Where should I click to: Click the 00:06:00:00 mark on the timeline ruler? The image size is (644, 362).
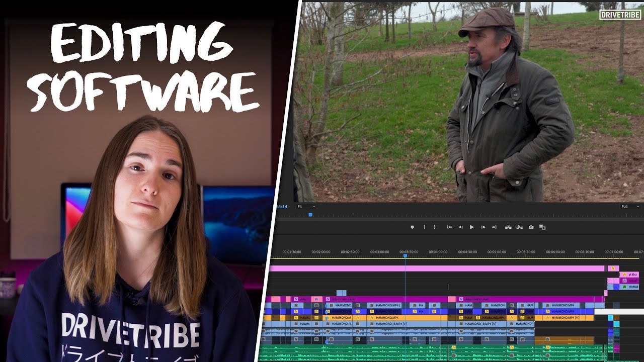point(555,252)
